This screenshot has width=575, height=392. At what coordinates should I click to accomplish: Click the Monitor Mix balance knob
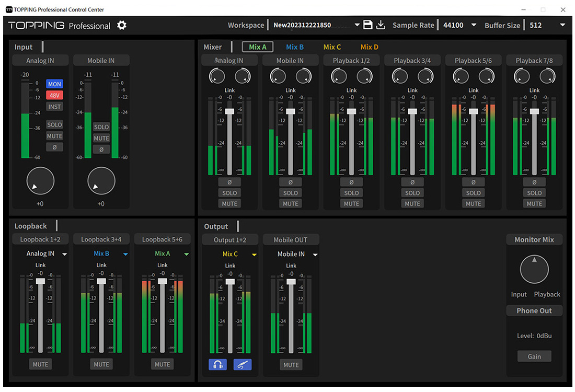click(x=534, y=269)
